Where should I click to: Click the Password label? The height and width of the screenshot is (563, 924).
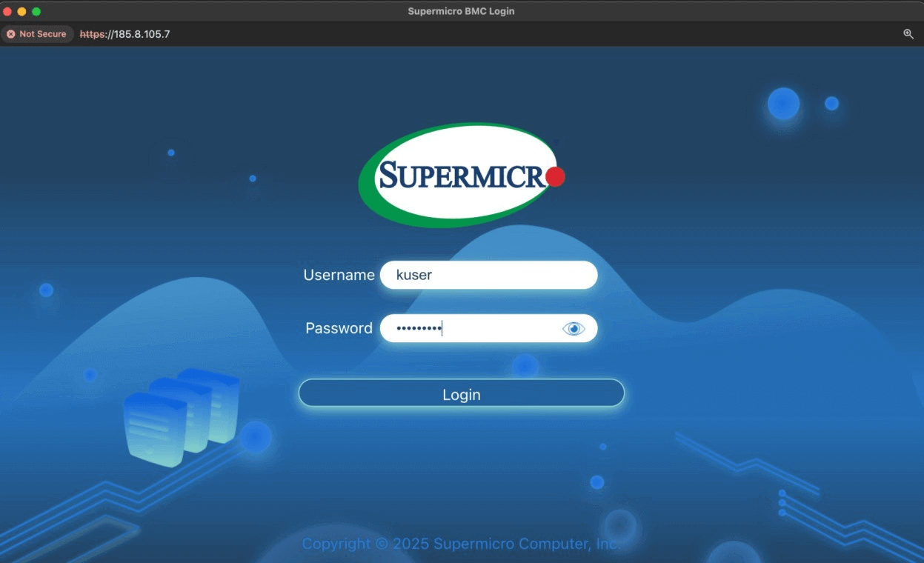click(339, 328)
